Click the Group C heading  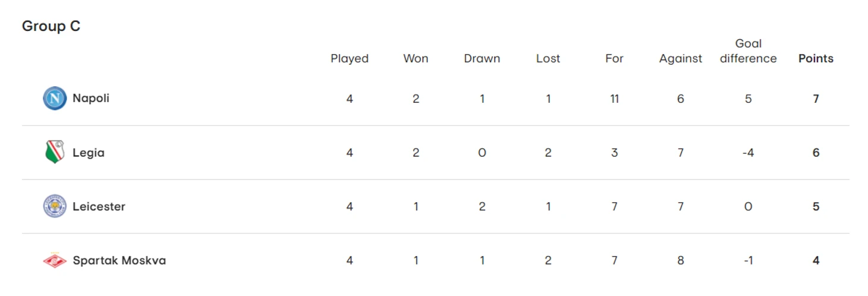51,26
